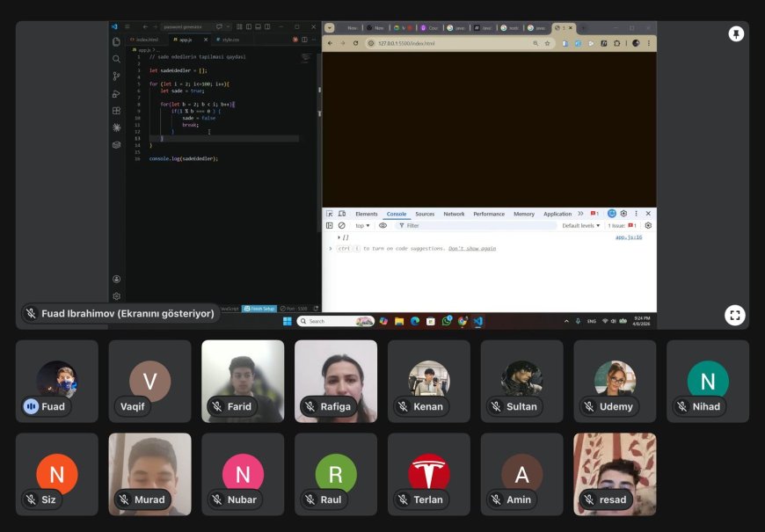765x532 pixels.
Task: Click the Port : 5500 status bar item
Action: tap(295, 309)
